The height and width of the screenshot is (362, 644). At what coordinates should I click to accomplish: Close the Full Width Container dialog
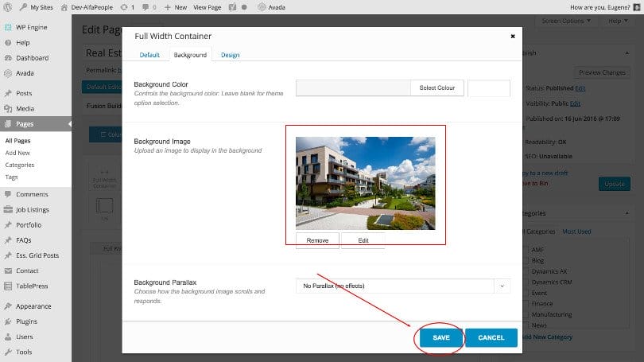click(x=512, y=36)
